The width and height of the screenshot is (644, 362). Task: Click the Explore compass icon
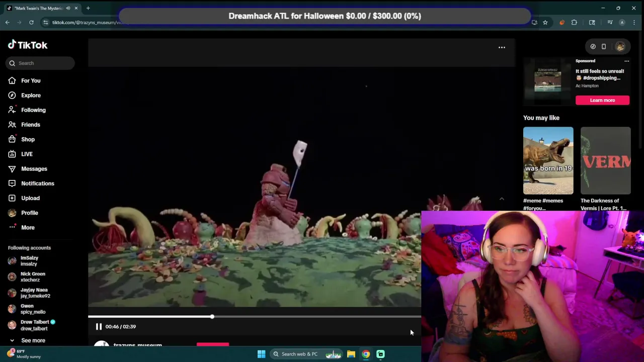click(12, 95)
